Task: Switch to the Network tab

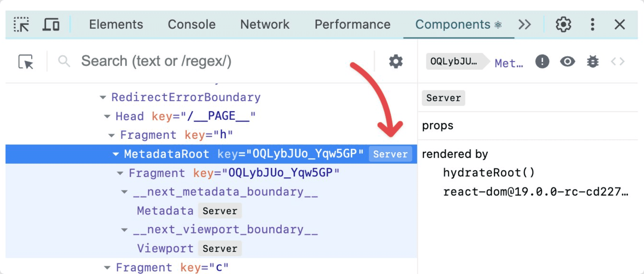Action: click(265, 25)
